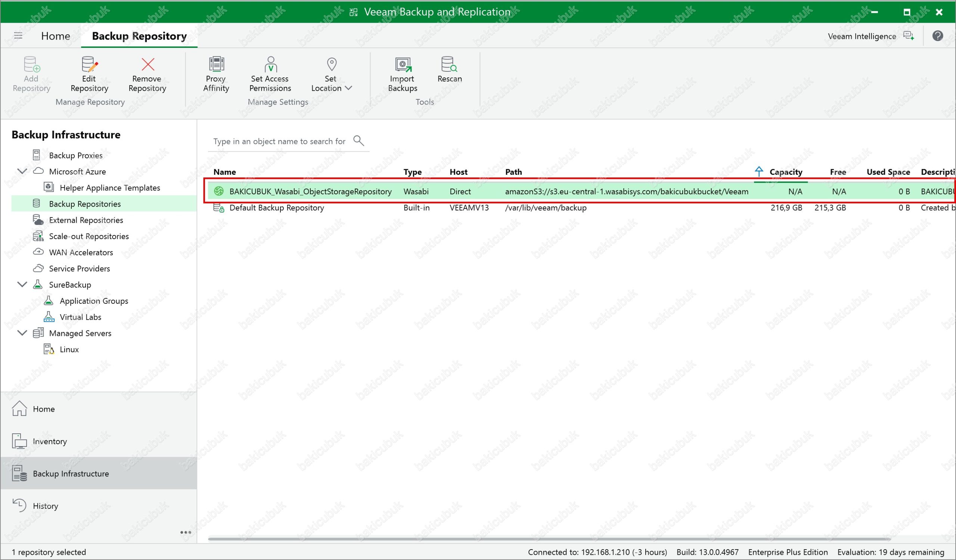Viewport: 956px width, 560px height.
Task: Go to the History view
Action: [45, 506]
